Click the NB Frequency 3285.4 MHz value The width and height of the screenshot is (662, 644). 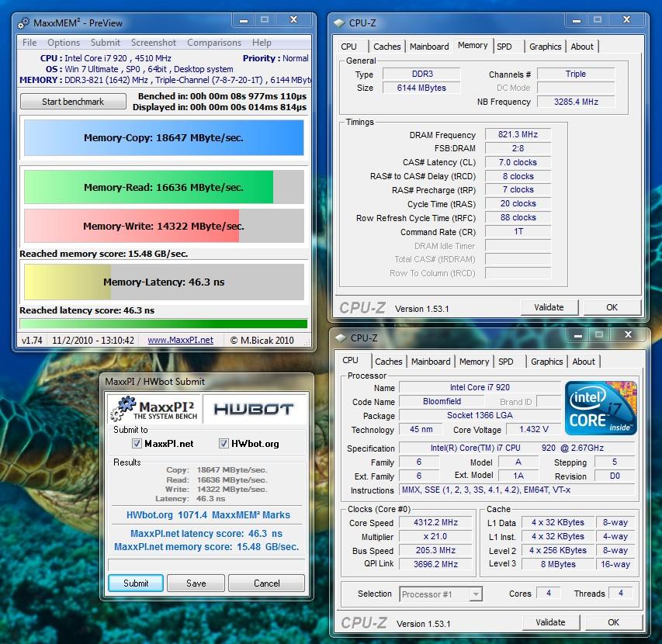pyautogui.click(x=576, y=102)
